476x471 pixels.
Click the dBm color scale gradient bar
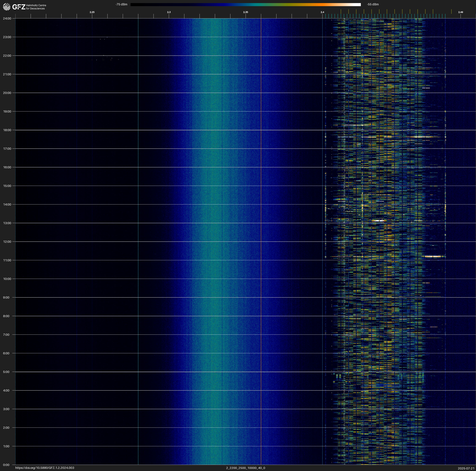coord(245,4)
